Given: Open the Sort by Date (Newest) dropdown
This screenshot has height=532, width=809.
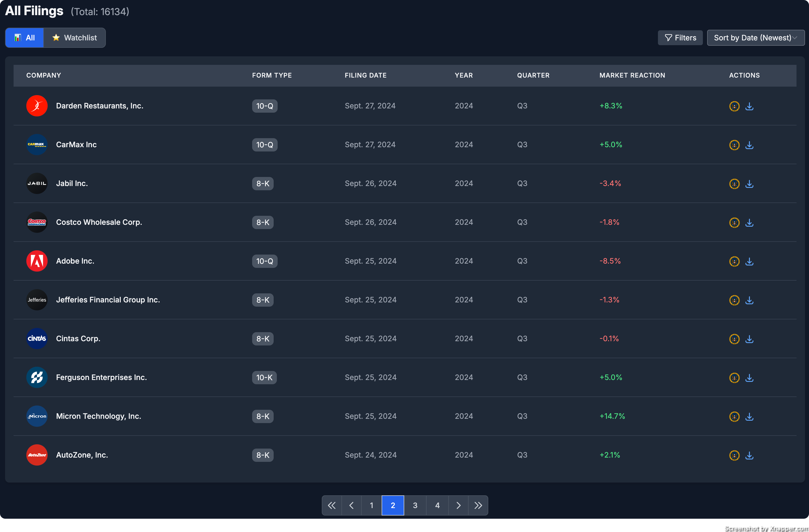Looking at the screenshot, I should [x=756, y=38].
